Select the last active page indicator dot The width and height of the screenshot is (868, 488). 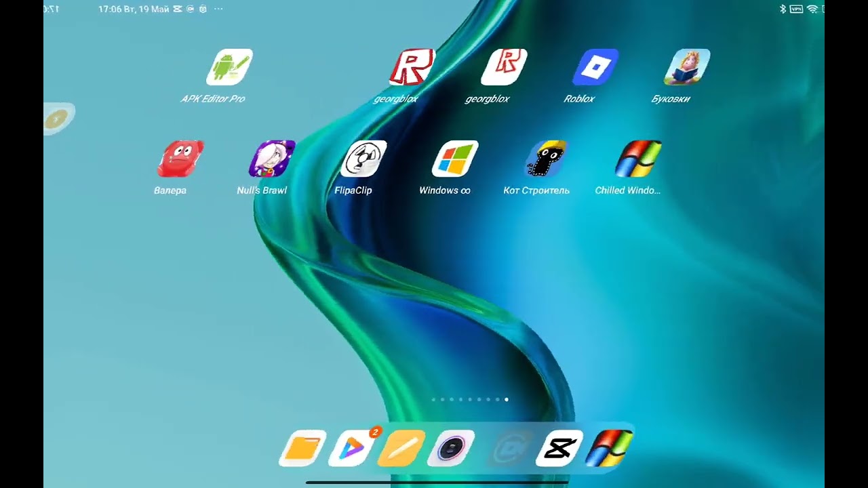pos(507,399)
